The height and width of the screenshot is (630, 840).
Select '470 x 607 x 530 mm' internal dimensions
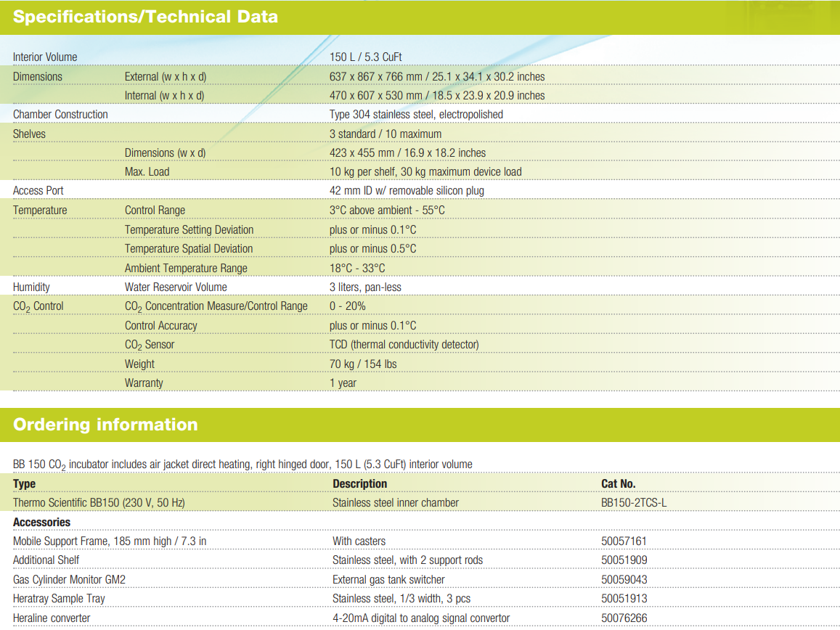pos(375,95)
